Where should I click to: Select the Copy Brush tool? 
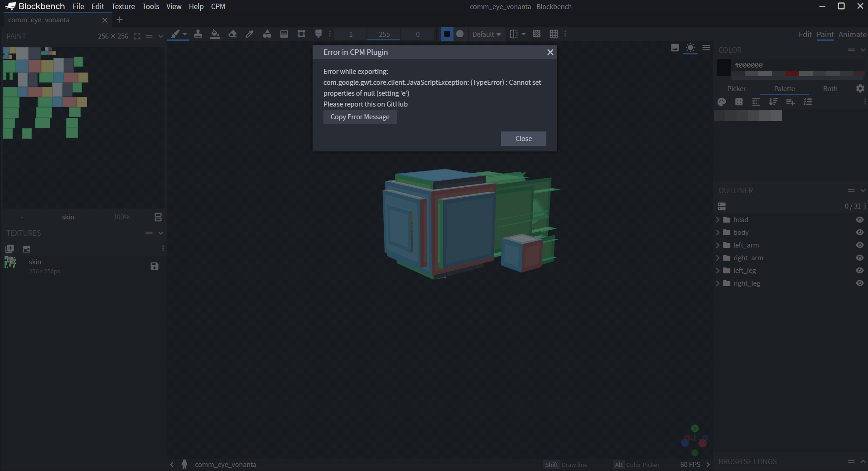[x=198, y=34]
